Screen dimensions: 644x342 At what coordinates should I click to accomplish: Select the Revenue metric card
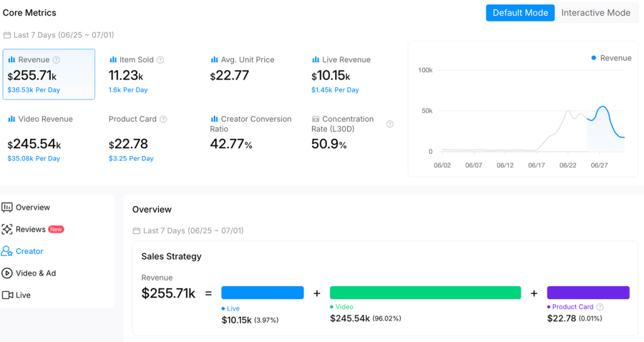(49, 74)
